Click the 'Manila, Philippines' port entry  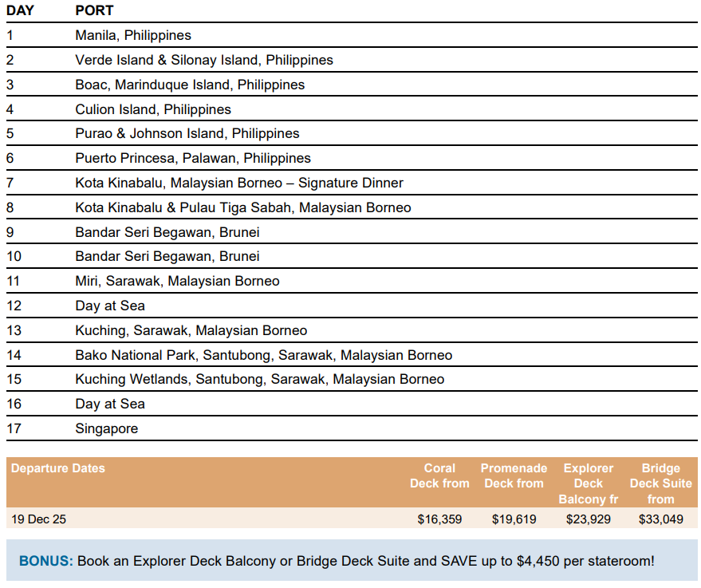point(133,35)
